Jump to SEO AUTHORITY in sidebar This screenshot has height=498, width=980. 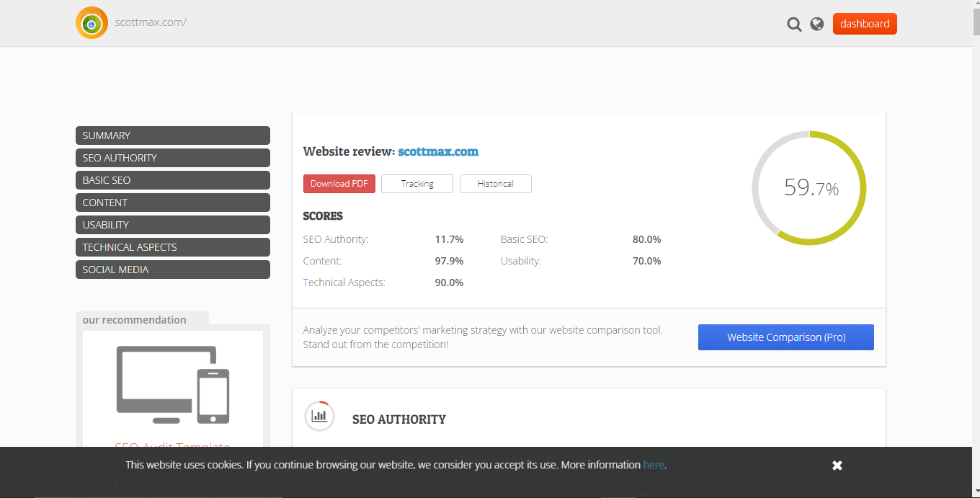[x=173, y=158]
